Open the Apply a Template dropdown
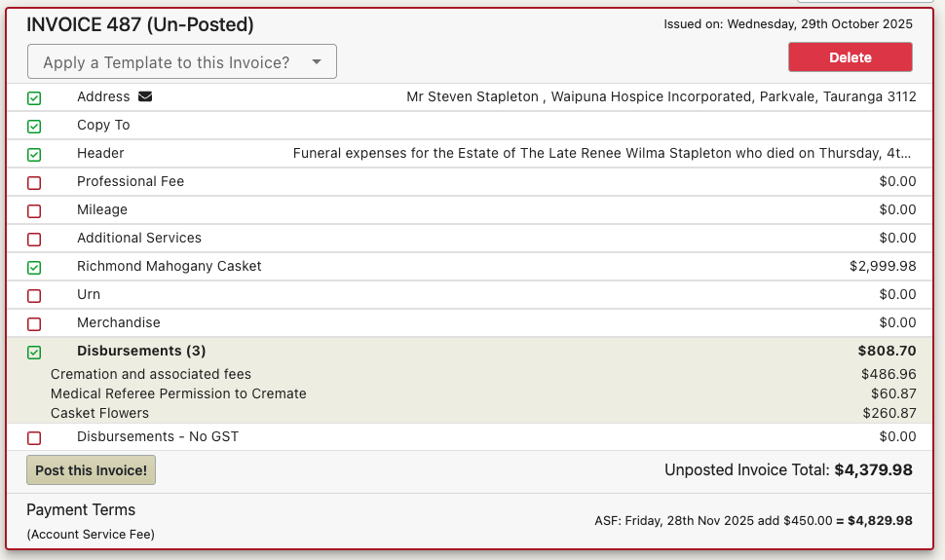945x560 pixels. [182, 61]
